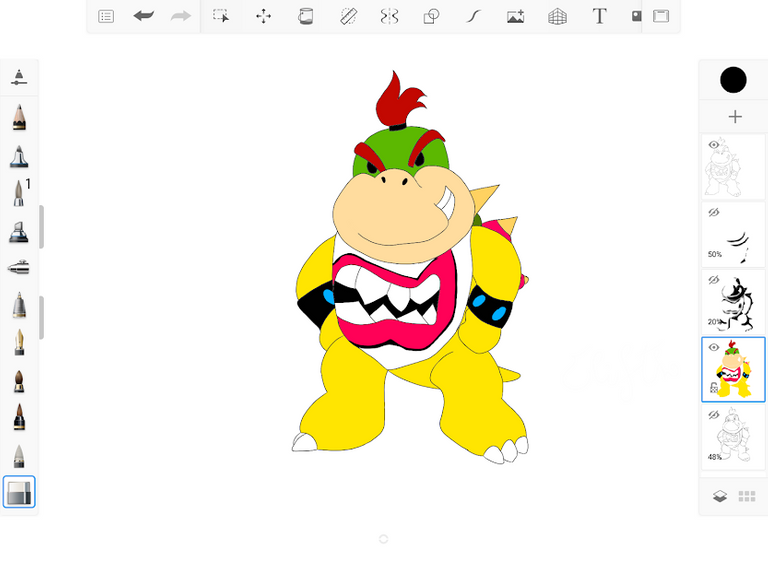Image resolution: width=768 pixels, height=576 pixels.
Task: Show the hidden 50% opacity layer
Action: click(714, 212)
